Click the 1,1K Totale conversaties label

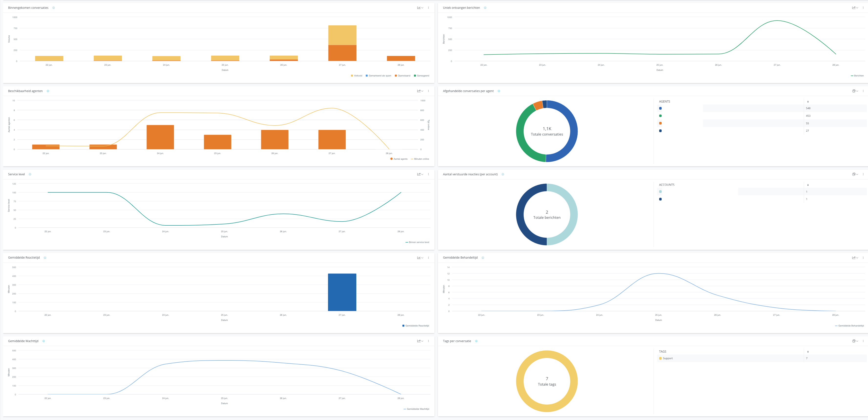click(547, 131)
